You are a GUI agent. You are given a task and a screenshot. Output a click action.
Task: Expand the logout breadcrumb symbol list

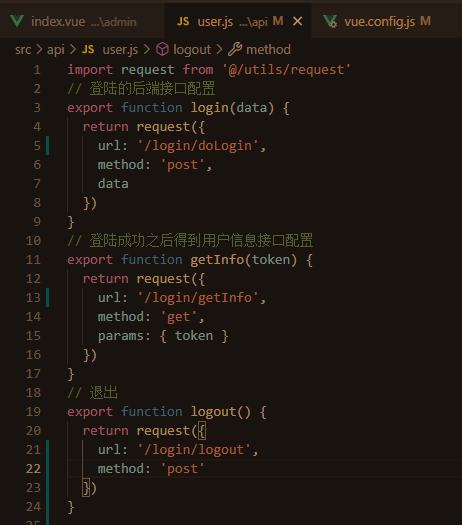tap(192, 50)
